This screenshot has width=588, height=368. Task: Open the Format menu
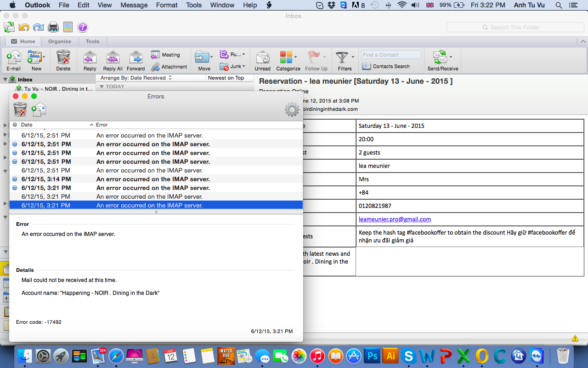click(167, 5)
